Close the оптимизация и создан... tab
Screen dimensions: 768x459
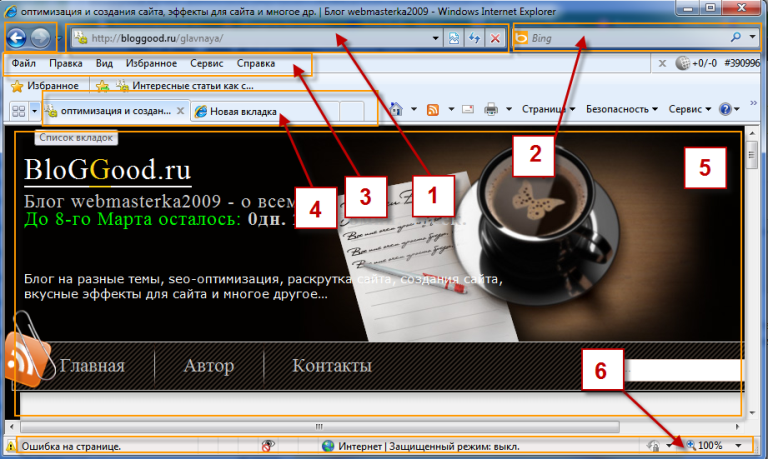click(x=180, y=111)
